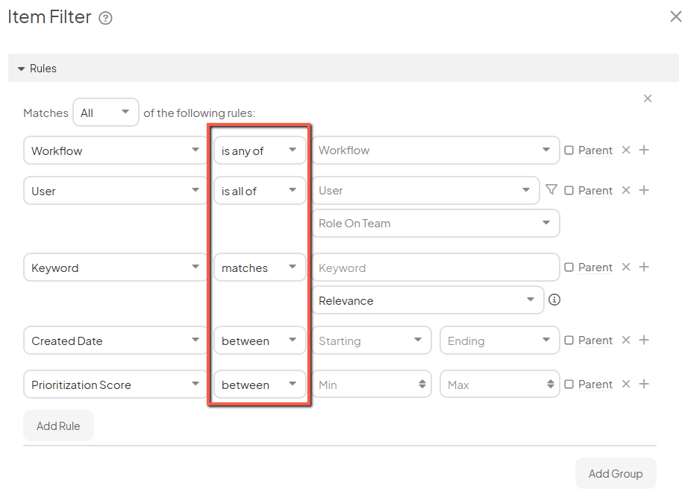This screenshot has width=688, height=503.
Task: Remove the Workflow rule with its X icon
Action: (x=626, y=150)
